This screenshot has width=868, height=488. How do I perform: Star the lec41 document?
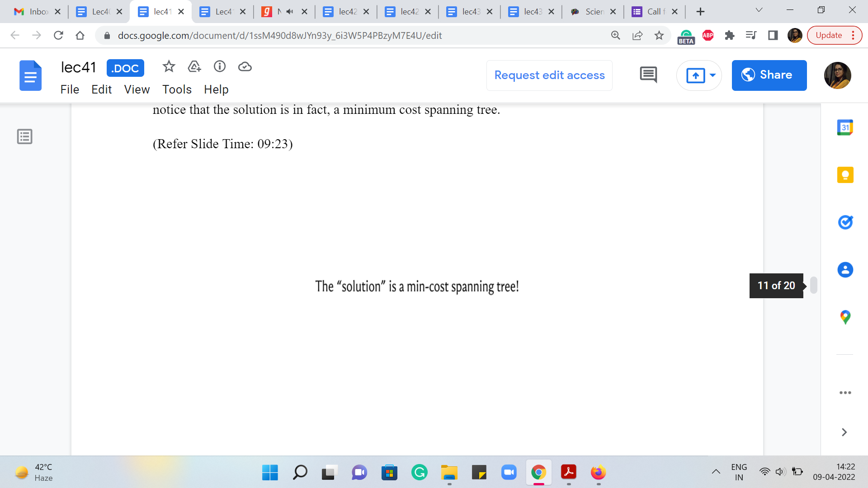pyautogui.click(x=169, y=67)
